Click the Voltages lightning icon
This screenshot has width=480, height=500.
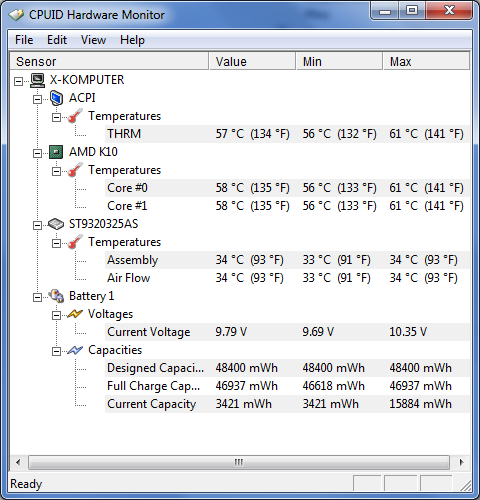point(75,314)
